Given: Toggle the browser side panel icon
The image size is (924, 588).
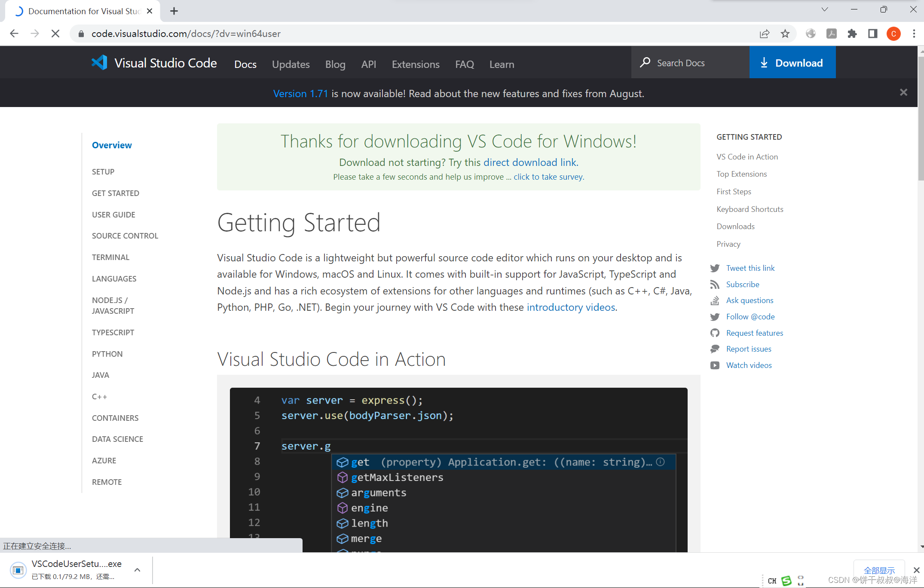Looking at the screenshot, I should coord(872,34).
